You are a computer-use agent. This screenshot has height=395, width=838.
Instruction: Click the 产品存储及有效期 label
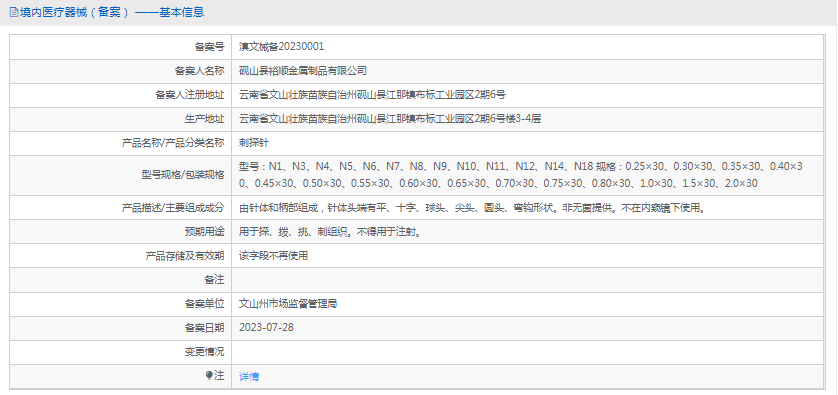(185, 256)
